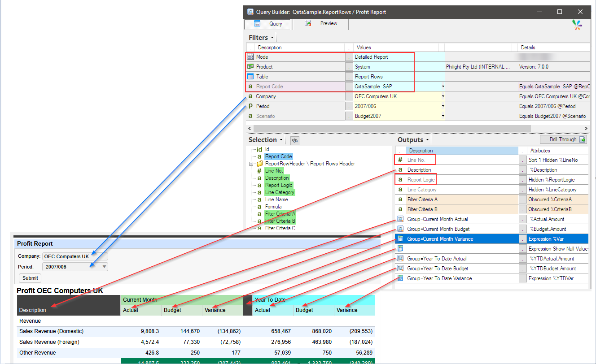Click the icon of Group=Year To Date Budget
Viewport: 596px width, 364px height.
click(400, 269)
